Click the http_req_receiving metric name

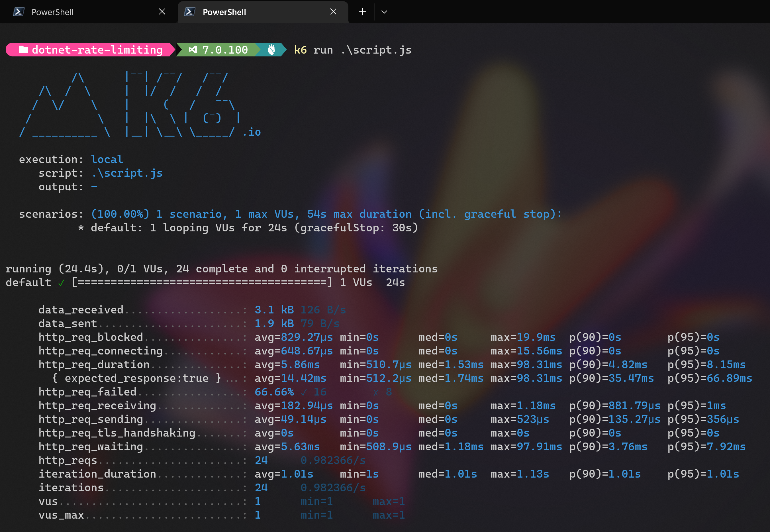coord(97,406)
